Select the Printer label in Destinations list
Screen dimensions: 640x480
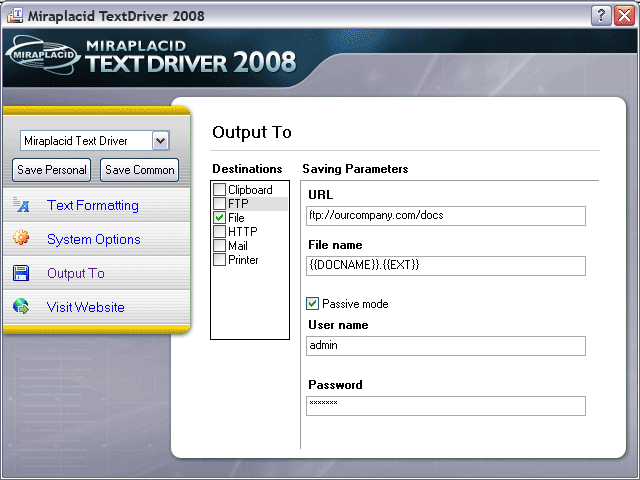(x=243, y=260)
